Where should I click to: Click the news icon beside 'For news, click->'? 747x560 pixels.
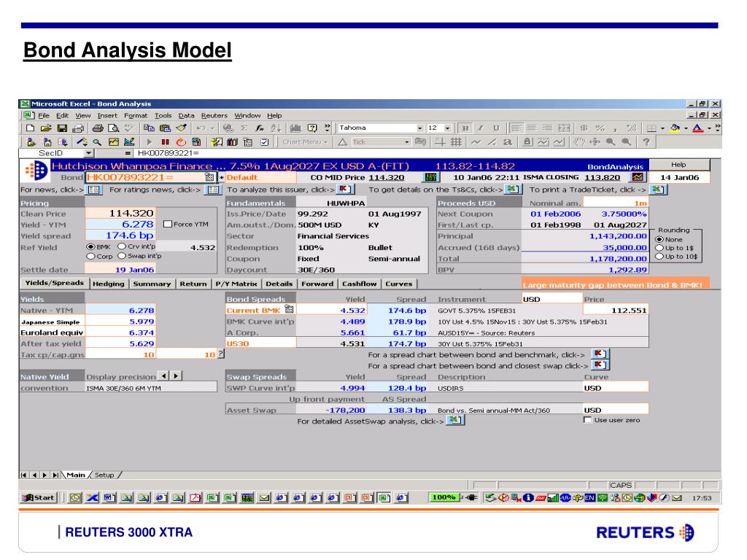coord(93,190)
